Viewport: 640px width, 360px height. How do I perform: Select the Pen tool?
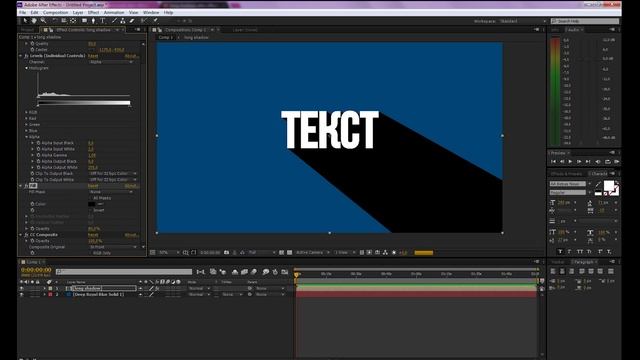pyautogui.click(x=93, y=21)
